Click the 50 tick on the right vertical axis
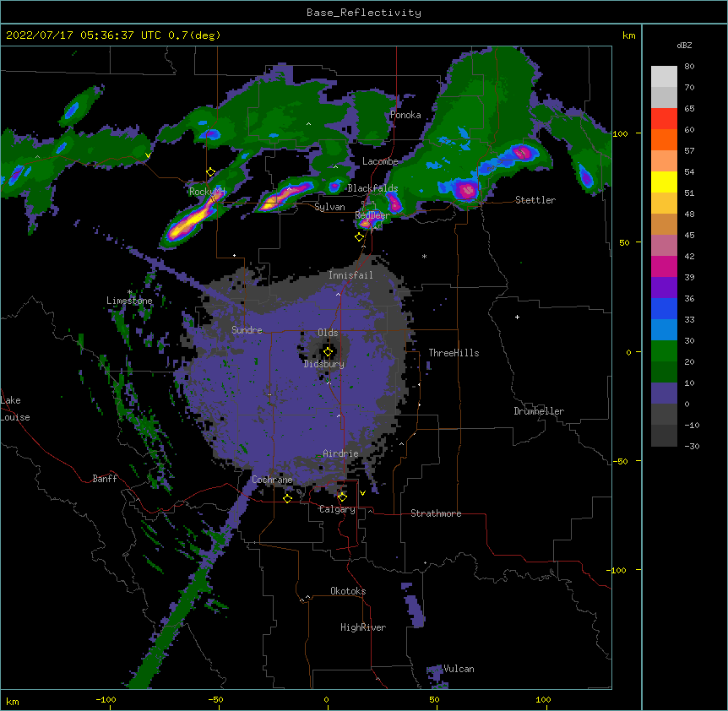Viewport: 728px width, 711px height. 624,242
